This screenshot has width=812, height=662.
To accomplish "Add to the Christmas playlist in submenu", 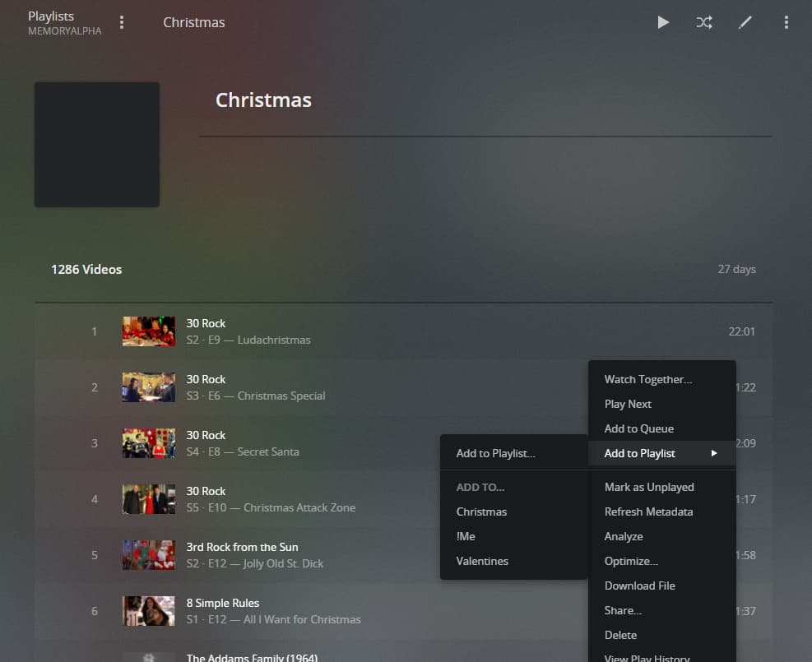I will point(513,512).
